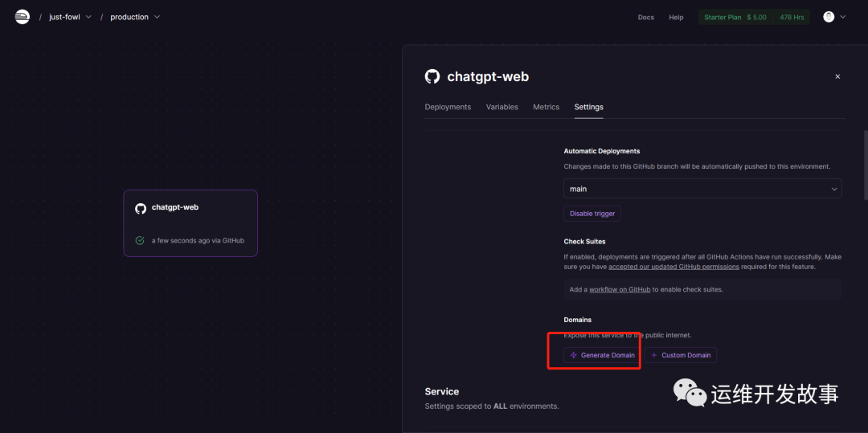The height and width of the screenshot is (433, 868).
Task: Open the workflow on GitHub link
Action: (620, 289)
